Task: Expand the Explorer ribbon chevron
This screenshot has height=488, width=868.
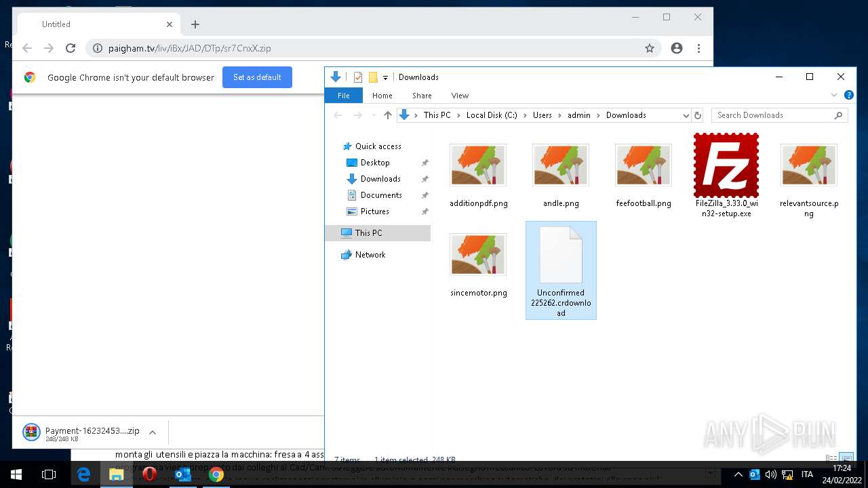Action: point(835,96)
